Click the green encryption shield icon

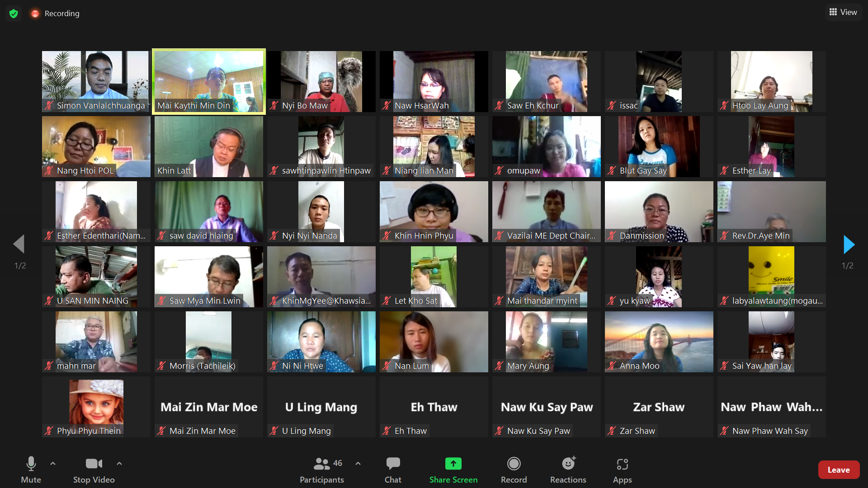pyautogui.click(x=14, y=14)
